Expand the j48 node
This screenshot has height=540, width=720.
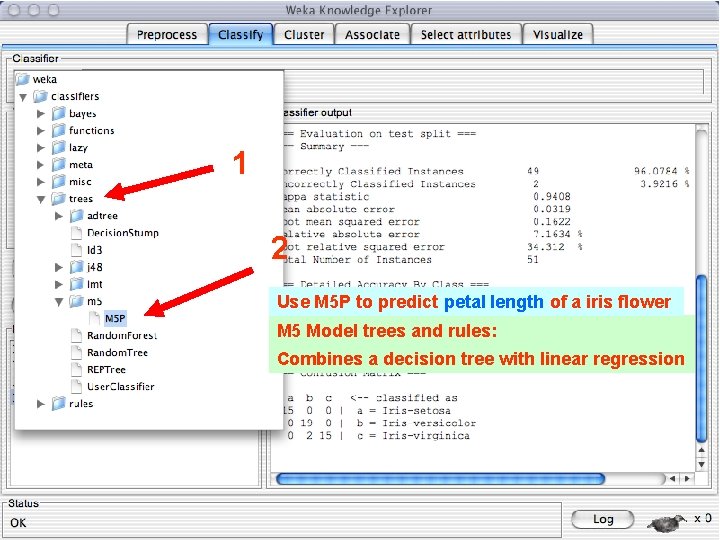point(59,267)
